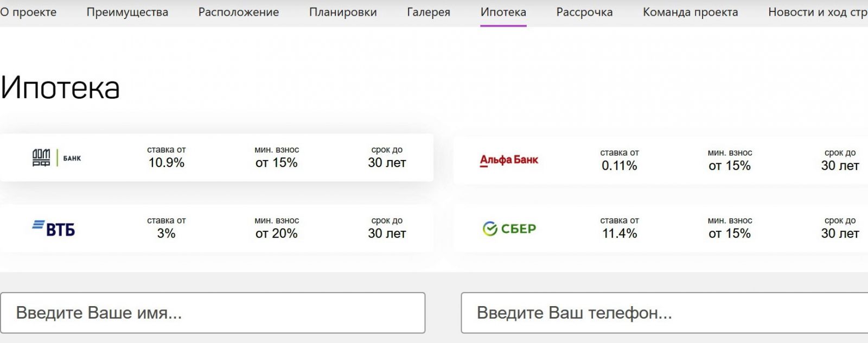This screenshot has width=868, height=343.
Task: Open the О проекте section
Action: [x=28, y=12]
